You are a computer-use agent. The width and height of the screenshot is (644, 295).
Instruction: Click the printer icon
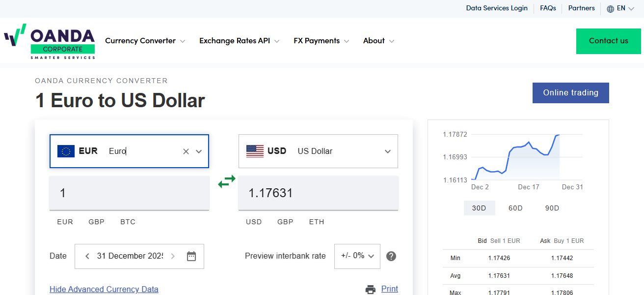click(x=371, y=289)
